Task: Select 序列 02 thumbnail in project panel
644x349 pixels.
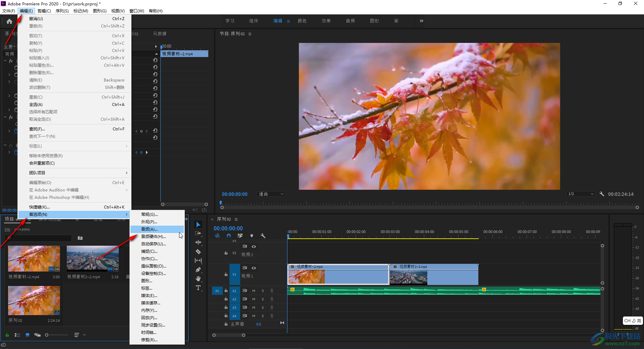Action: (x=34, y=300)
